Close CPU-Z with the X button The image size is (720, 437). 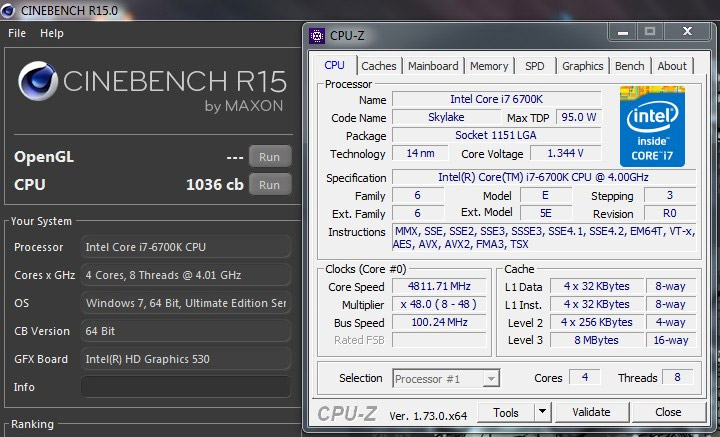(x=687, y=32)
